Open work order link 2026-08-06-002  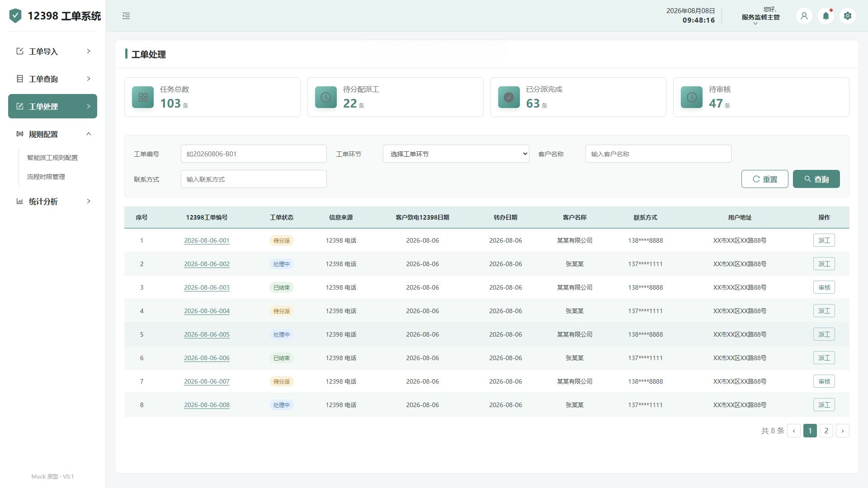(x=207, y=264)
